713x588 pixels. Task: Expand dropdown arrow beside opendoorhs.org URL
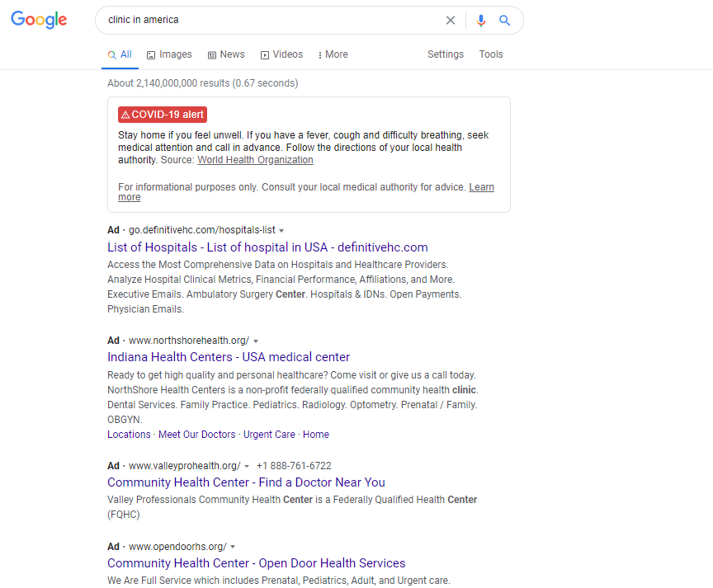(233, 547)
